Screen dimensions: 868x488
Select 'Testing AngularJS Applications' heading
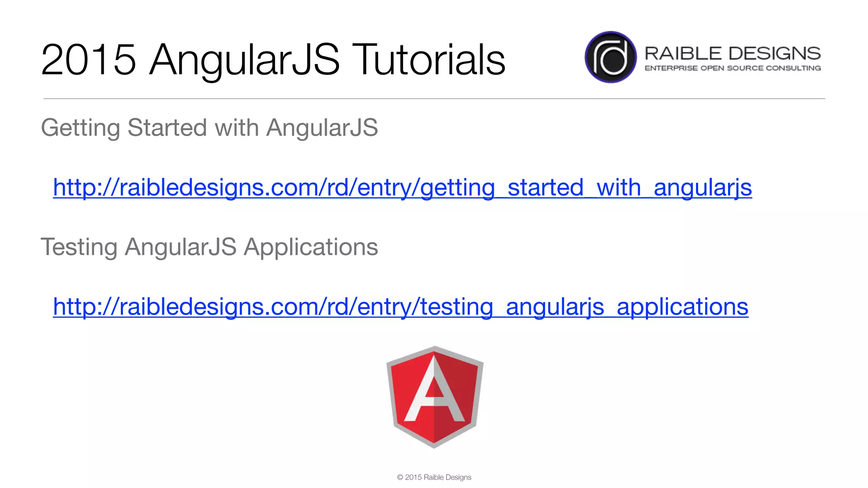click(x=209, y=247)
